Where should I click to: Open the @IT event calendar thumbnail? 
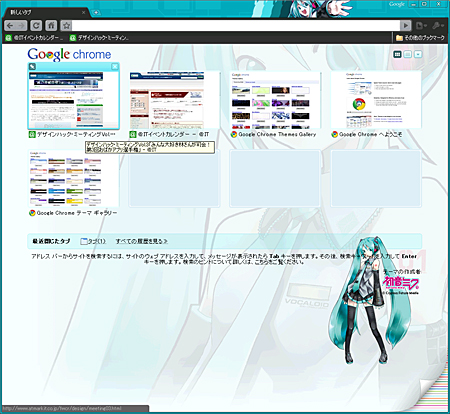(174, 100)
